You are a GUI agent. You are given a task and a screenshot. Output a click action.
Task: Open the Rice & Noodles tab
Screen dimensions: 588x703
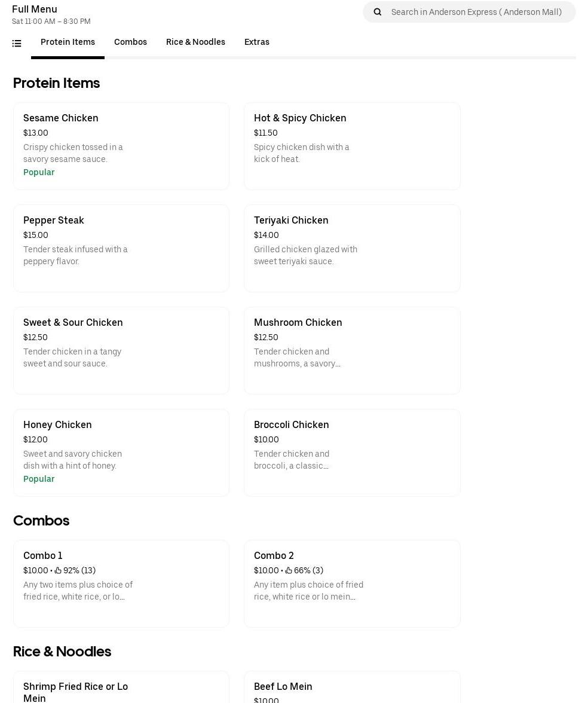click(195, 42)
